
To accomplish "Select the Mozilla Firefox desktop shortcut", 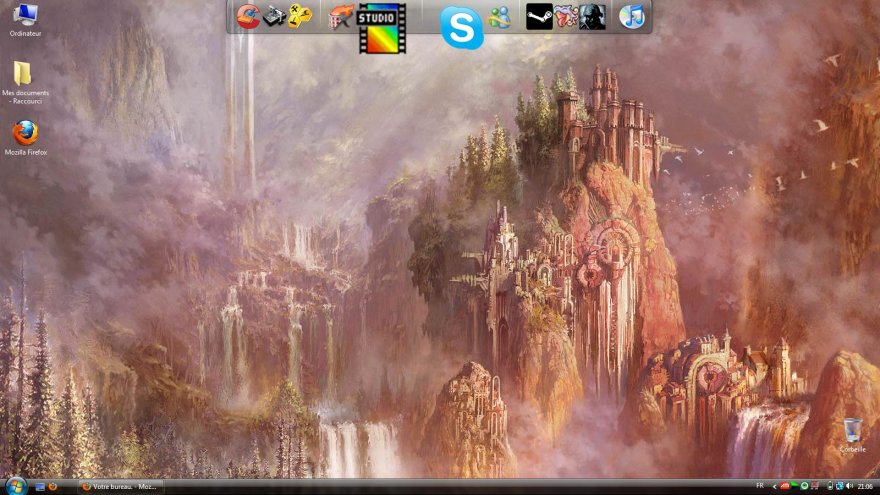I will coord(25,133).
